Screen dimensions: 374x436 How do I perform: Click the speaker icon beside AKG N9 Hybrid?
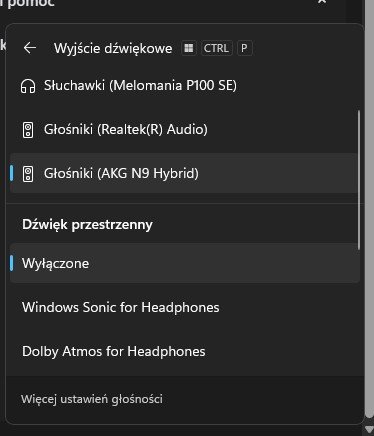pos(28,174)
